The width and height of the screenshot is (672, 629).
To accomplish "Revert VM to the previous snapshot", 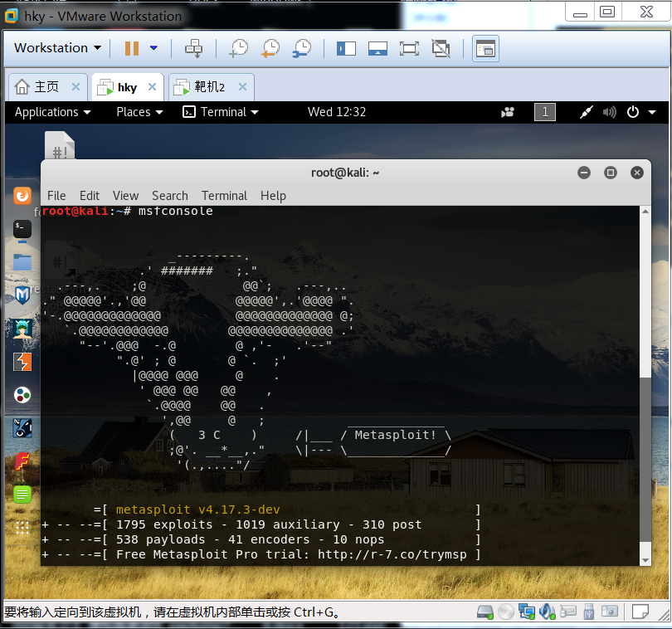I will click(x=270, y=48).
